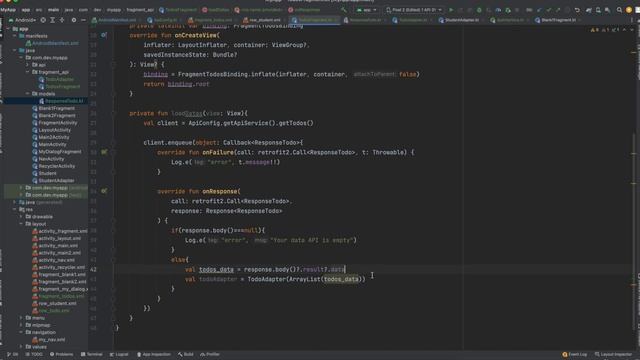Viewport: 640px width, 360px height.
Task: Switch to the ResponseTodo.kt editor tab
Action: tap(365, 20)
